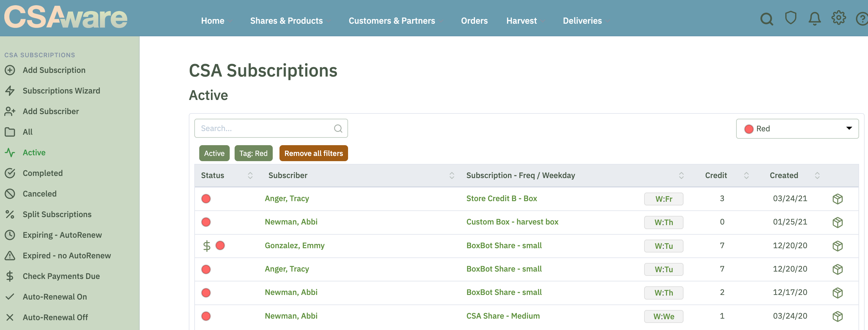Click the pulse icon beside Active

[x=10, y=152]
